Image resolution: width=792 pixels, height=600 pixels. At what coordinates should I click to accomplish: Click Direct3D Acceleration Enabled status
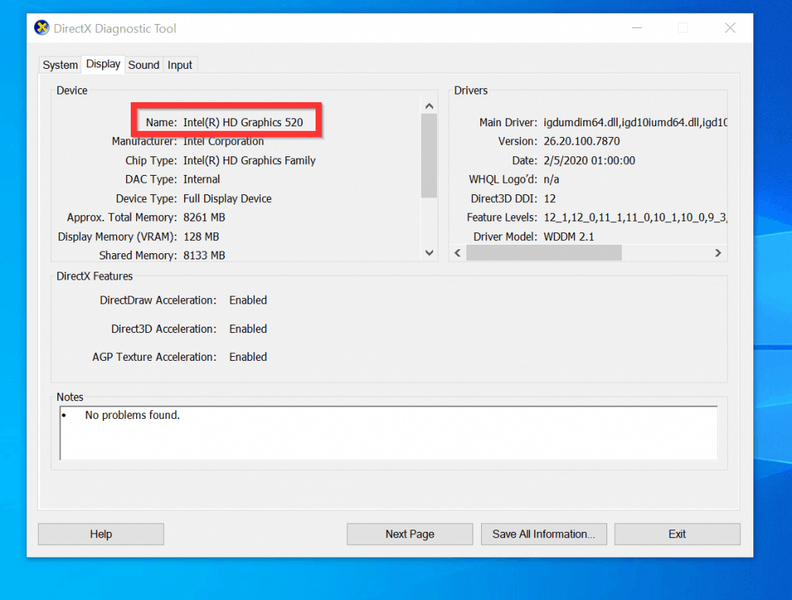tap(248, 329)
